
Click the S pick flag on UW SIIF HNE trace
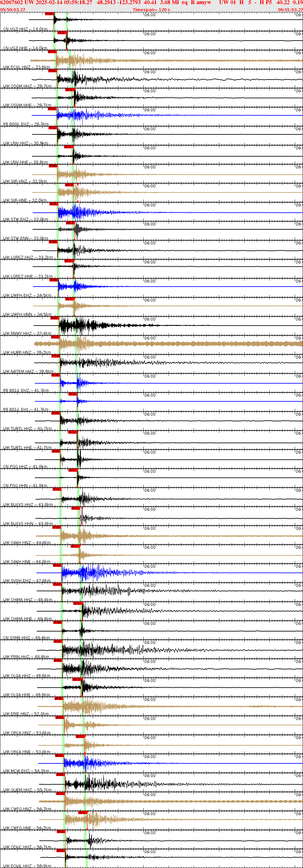click(69, 185)
